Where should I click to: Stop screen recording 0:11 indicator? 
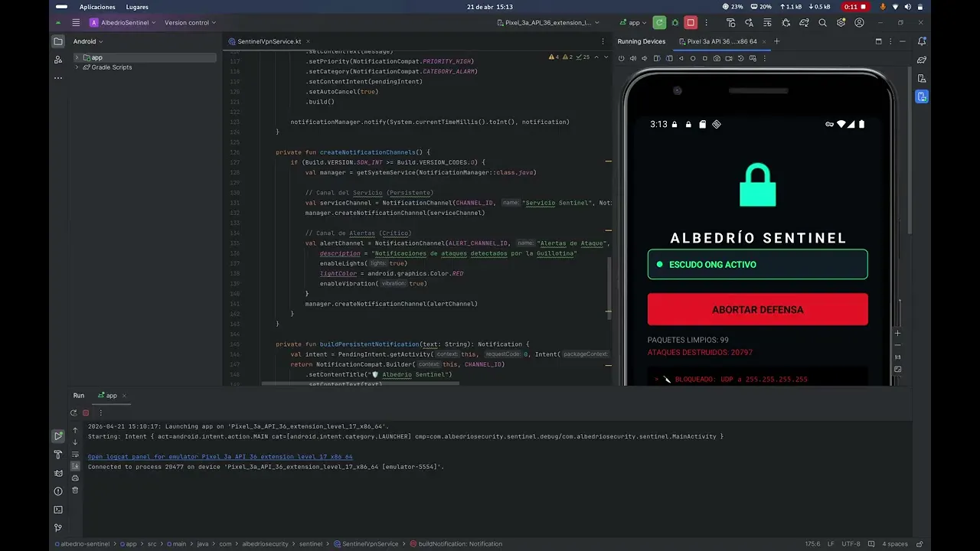tap(855, 6)
